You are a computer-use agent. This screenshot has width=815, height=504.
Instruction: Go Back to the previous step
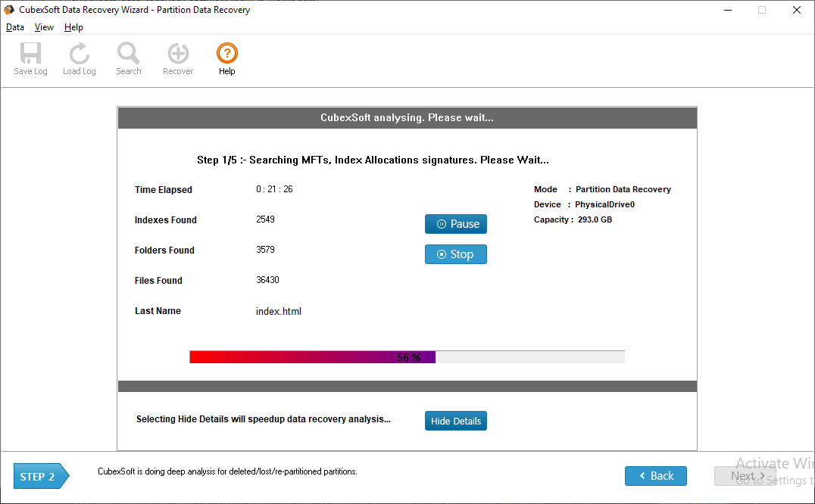tap(655, 476)
